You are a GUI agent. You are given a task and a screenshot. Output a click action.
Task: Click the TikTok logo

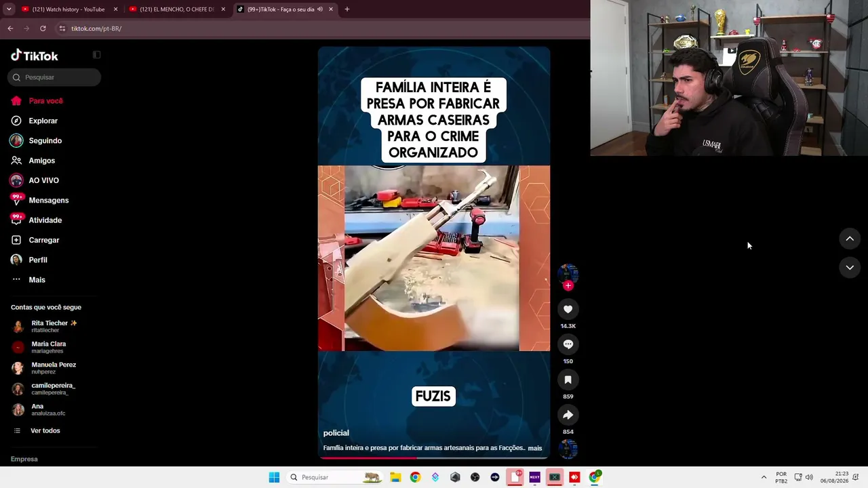(x=35, y=56)
